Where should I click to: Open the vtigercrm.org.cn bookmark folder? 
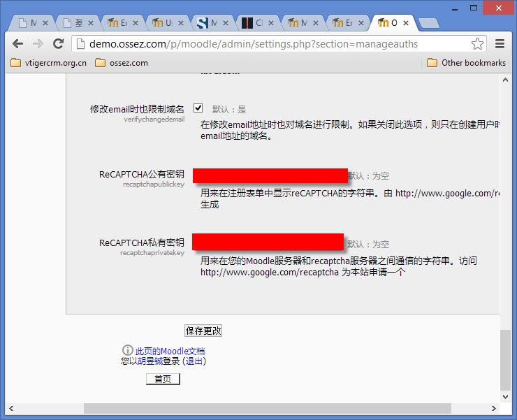point(48,63)
